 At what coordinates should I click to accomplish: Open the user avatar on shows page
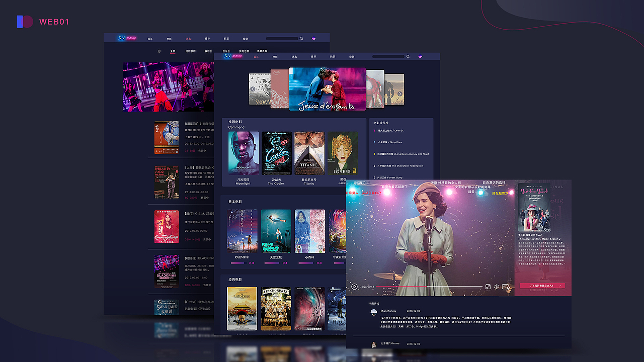(x=314, y=38)
